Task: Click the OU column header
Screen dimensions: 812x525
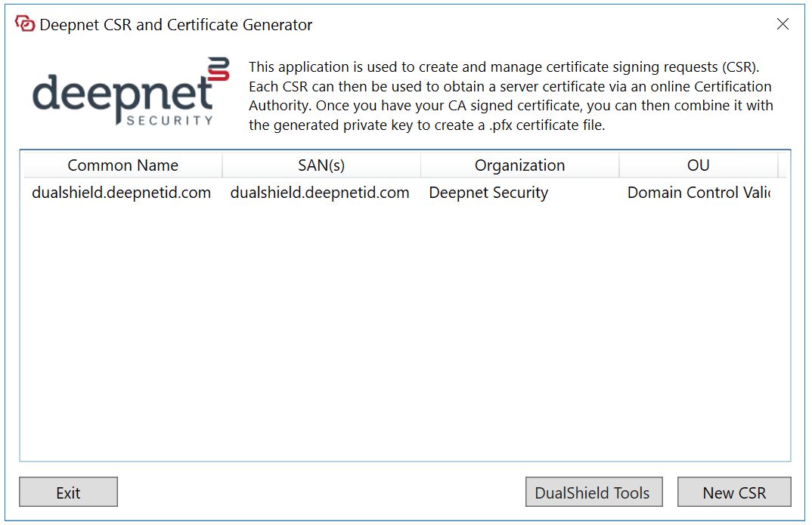Action: [x=698, y=165]
